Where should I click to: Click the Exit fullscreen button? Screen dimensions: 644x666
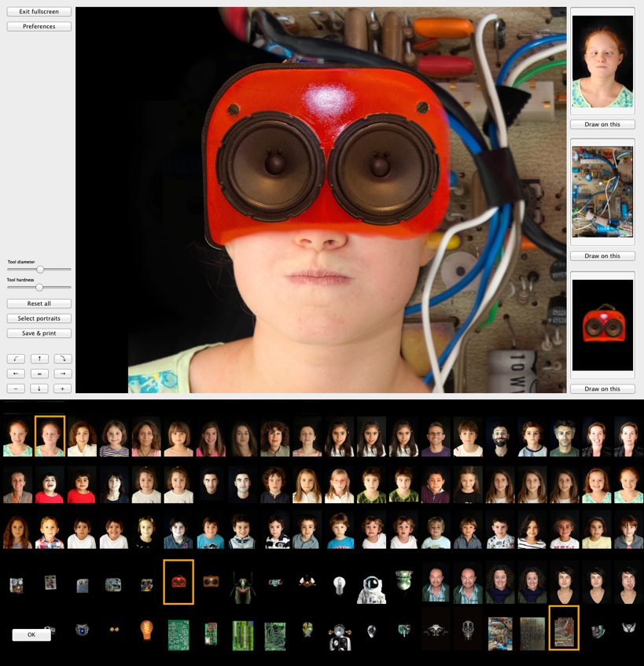[x=39, y=12]
